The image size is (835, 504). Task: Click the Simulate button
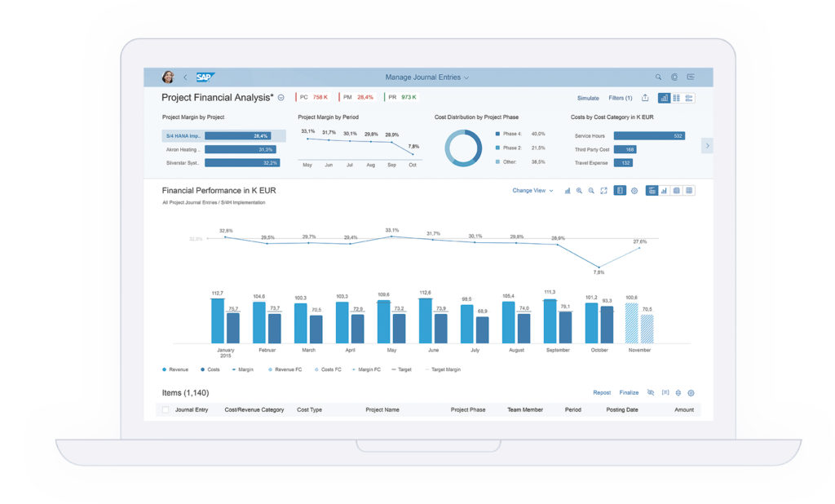(588, 98)
